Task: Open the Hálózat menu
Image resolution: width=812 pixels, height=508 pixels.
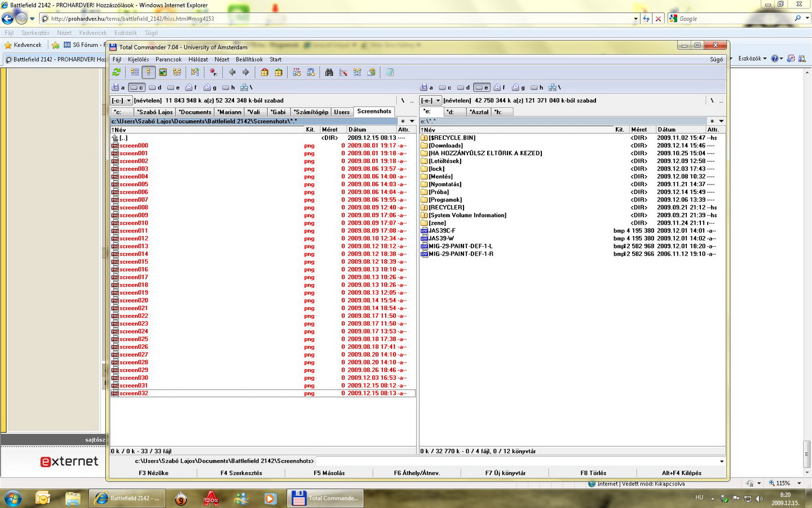Action: [198, 59]
